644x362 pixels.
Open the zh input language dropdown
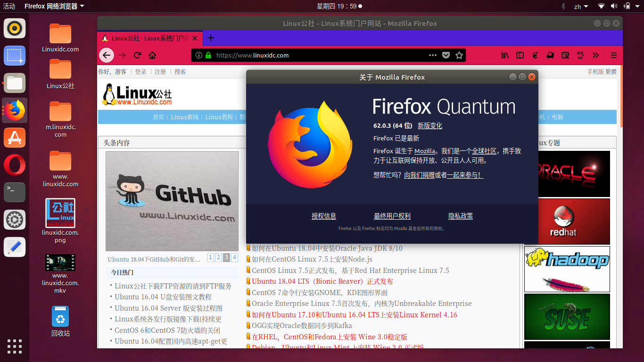tap(581, 6)
